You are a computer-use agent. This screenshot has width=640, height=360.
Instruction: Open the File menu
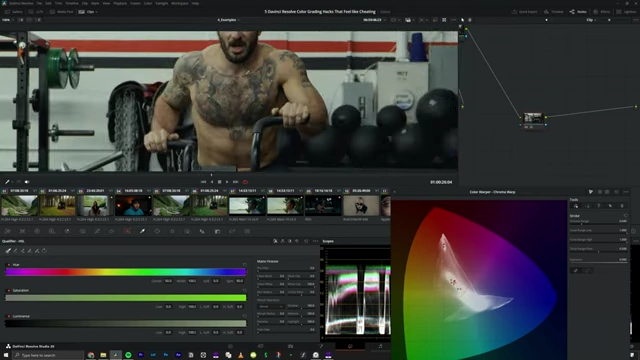click(39, 3)
